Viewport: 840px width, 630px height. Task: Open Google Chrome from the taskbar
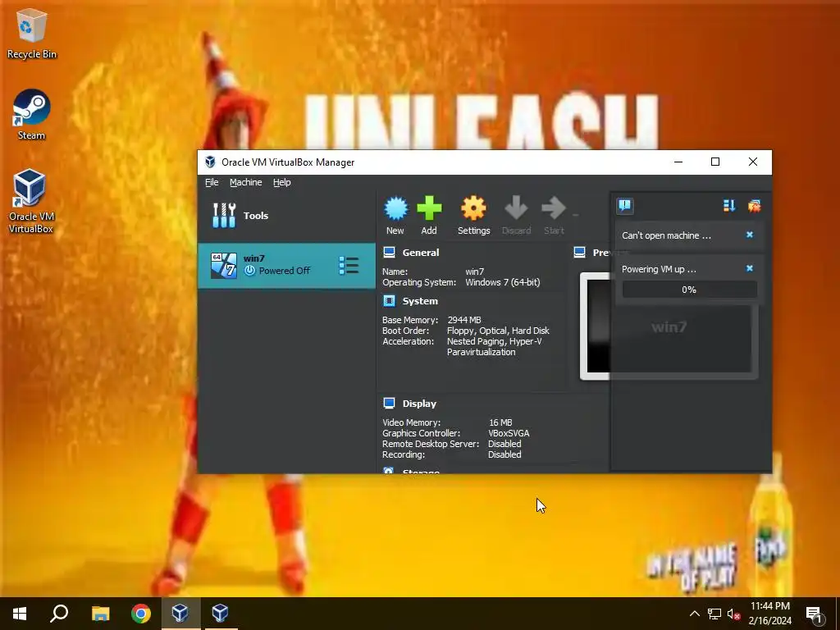click(141, 614)
